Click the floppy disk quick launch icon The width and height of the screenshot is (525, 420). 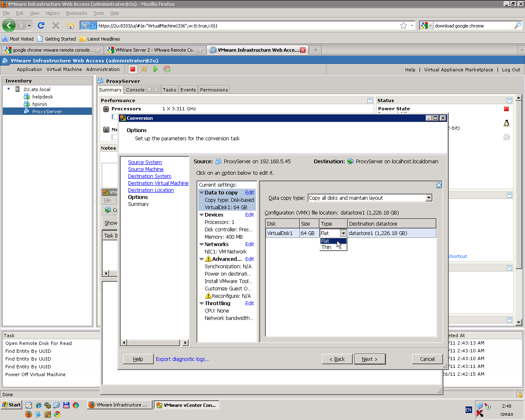click(66, 405)
